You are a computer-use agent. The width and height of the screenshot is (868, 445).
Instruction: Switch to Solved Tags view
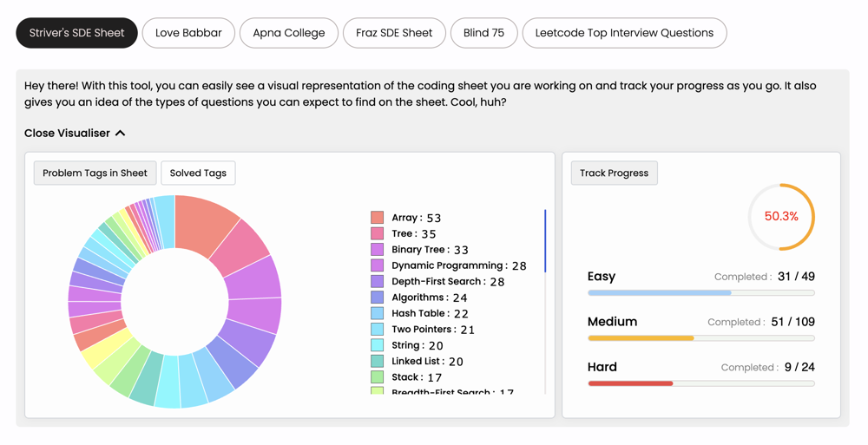[x=198, y=173]
